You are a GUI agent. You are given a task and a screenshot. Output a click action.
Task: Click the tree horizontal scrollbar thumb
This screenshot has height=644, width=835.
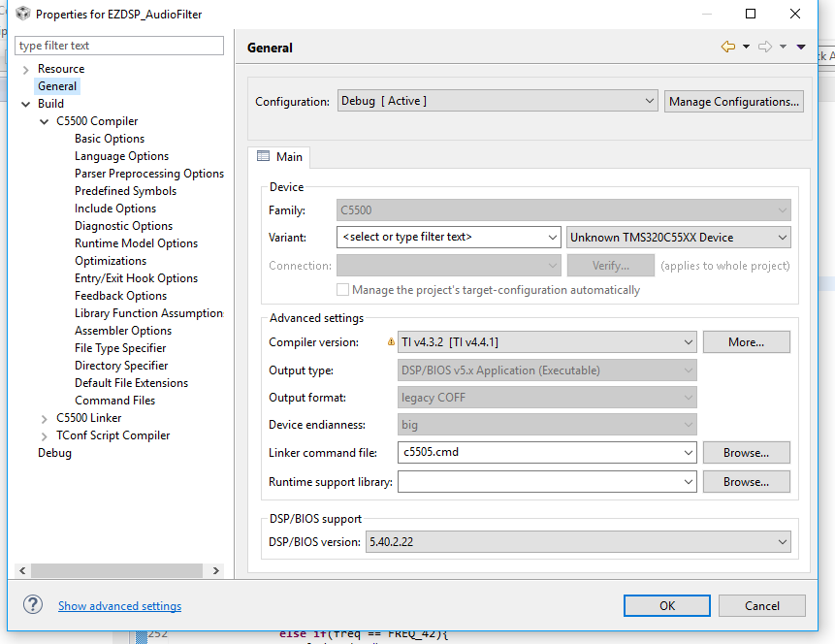[x=116, y=570]
